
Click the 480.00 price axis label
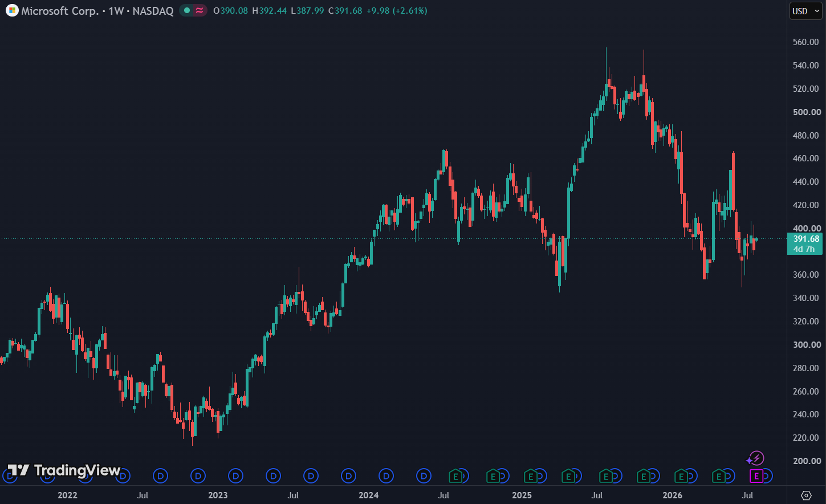click(x=806, y=136)
